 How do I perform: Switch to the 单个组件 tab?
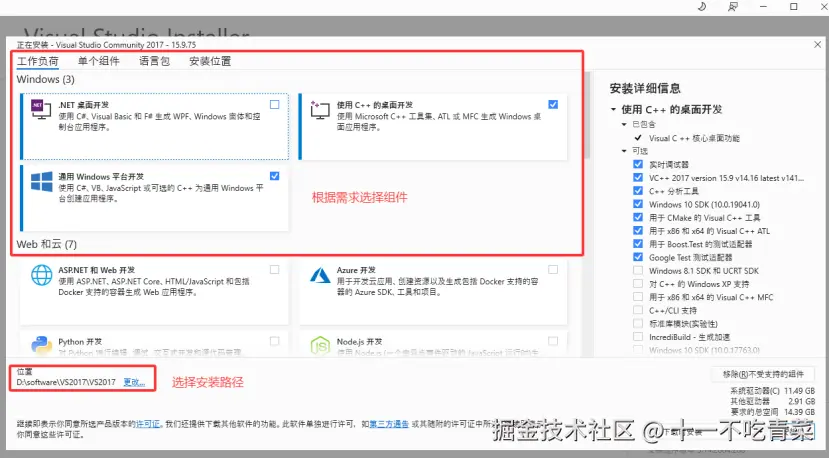click(x=99, y=61)
